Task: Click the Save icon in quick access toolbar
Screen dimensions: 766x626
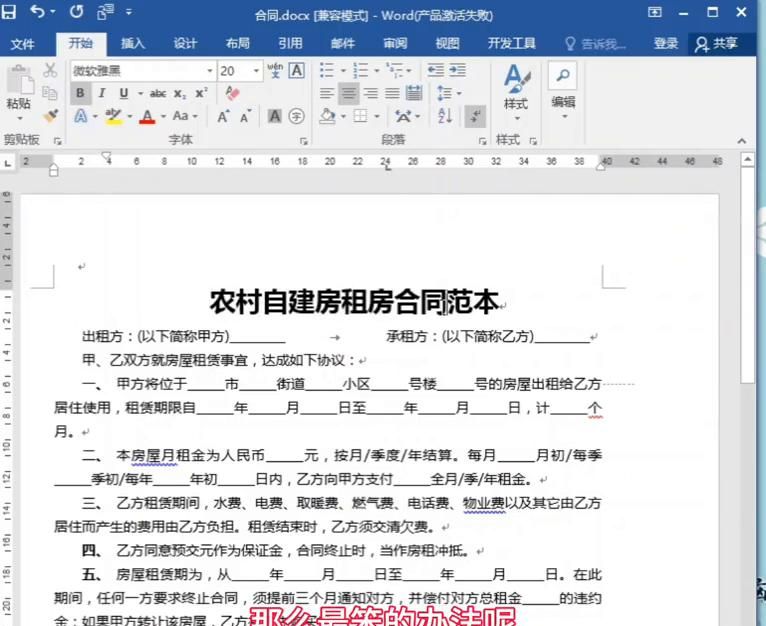Action: 8,11
